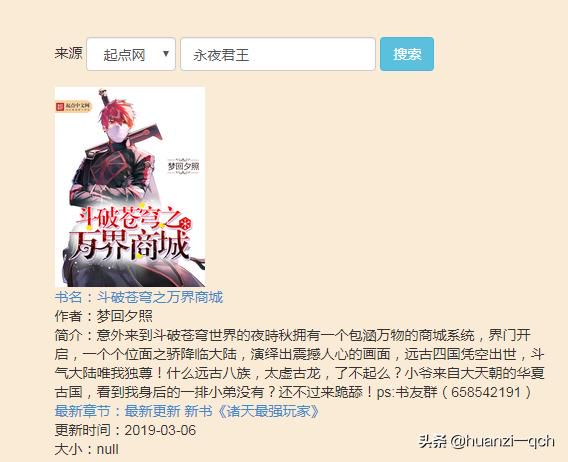Image resolution: width=568 pixels, height=462 pixels.
Task: Click the 简介 description paragraph
Action: [x=300, y=363]
